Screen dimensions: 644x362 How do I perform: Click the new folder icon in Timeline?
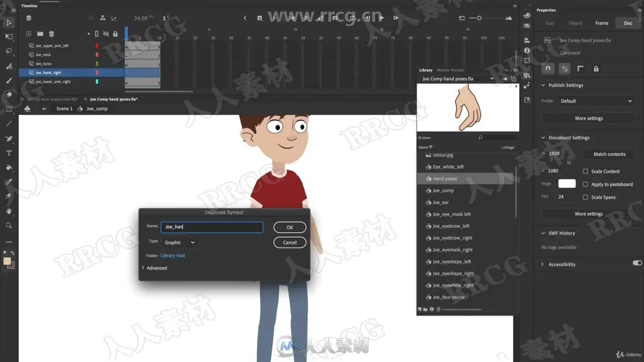40,34
